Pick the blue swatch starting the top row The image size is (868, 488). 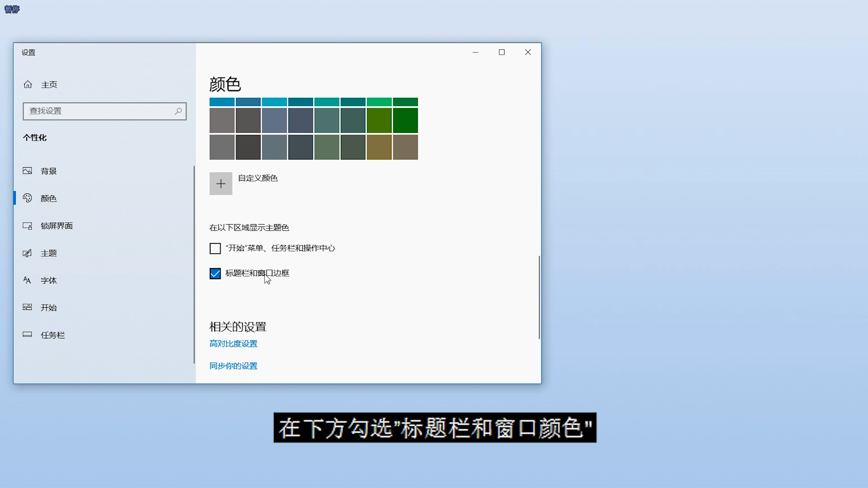tap(222, 102)
